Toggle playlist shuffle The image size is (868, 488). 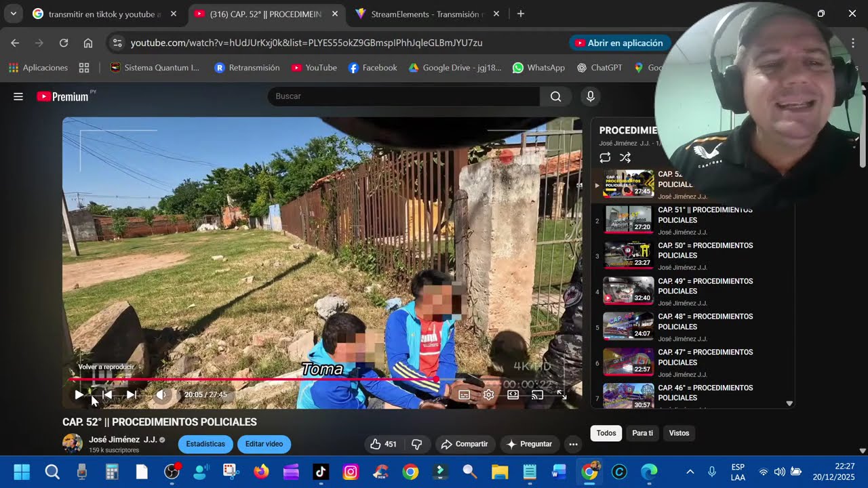click(625, 157)
